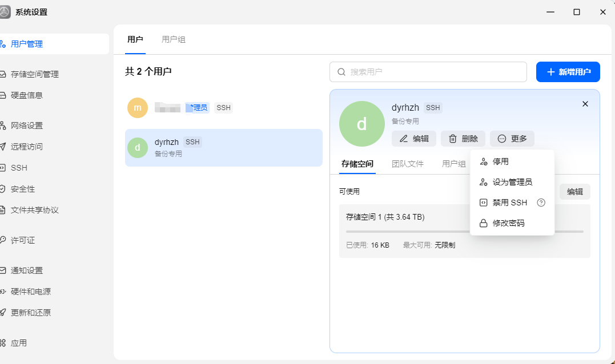The image size is (615, 364).
Task: Click the 存储空间 1 usage bar
Action: [x=465, y=232]
